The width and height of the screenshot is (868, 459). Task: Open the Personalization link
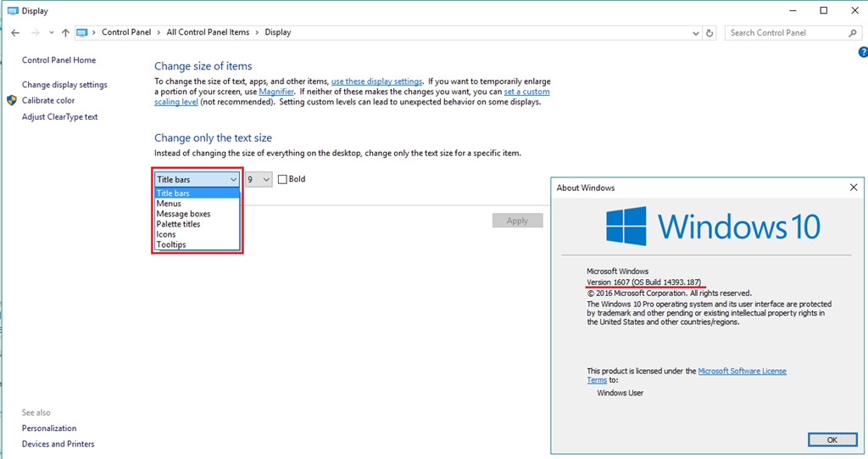(x=49, y=428)
